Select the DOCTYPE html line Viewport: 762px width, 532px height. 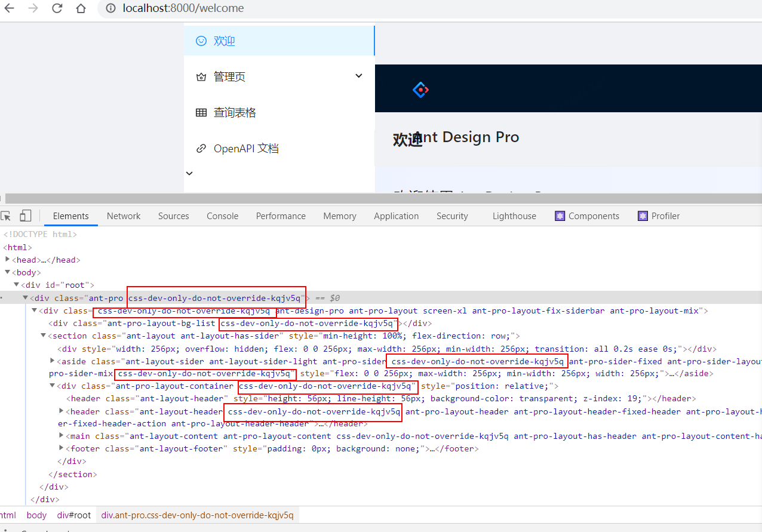(40, 234)
